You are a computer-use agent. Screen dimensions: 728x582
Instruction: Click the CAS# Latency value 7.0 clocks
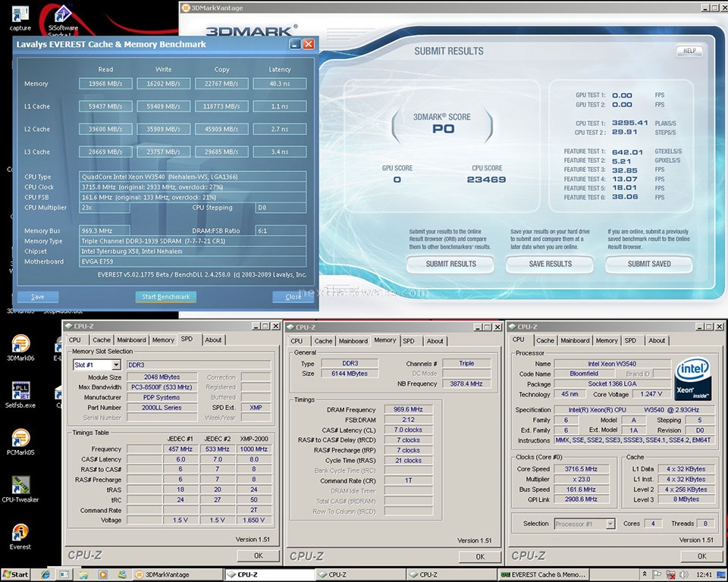point(409,430)
